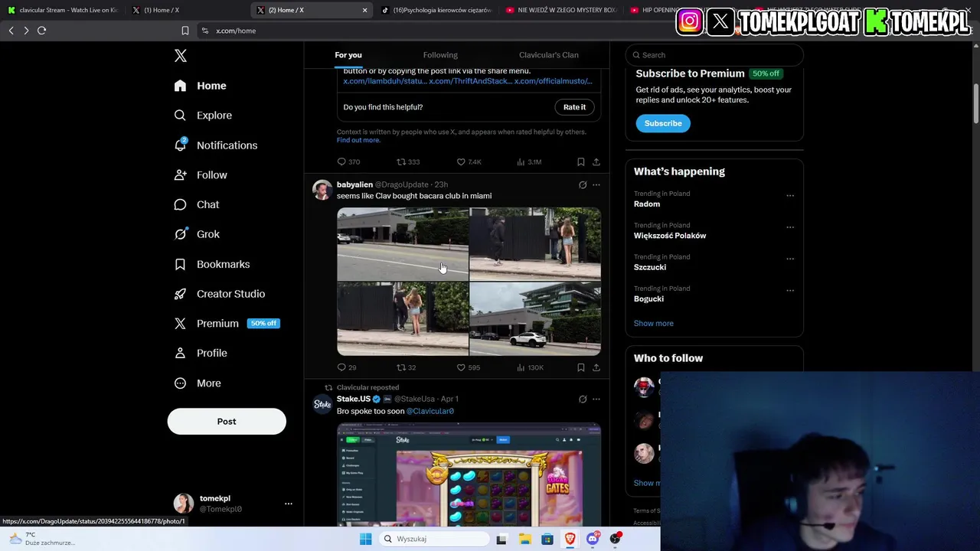Open the Find out more link
Image resolution: width=980 pixels, height=551 pixels.
coord(358,140)
